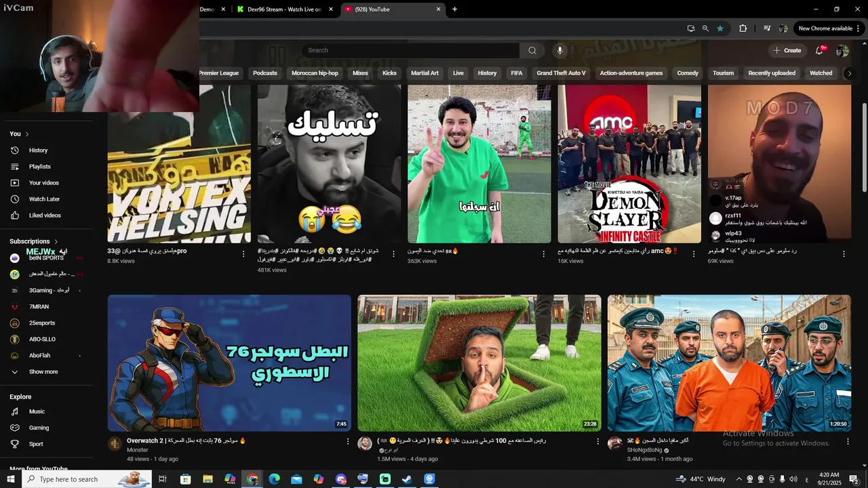Screen dimensions: 868x488
Task: Open options menu for 481K views video
Action: [x=393, y=254]
